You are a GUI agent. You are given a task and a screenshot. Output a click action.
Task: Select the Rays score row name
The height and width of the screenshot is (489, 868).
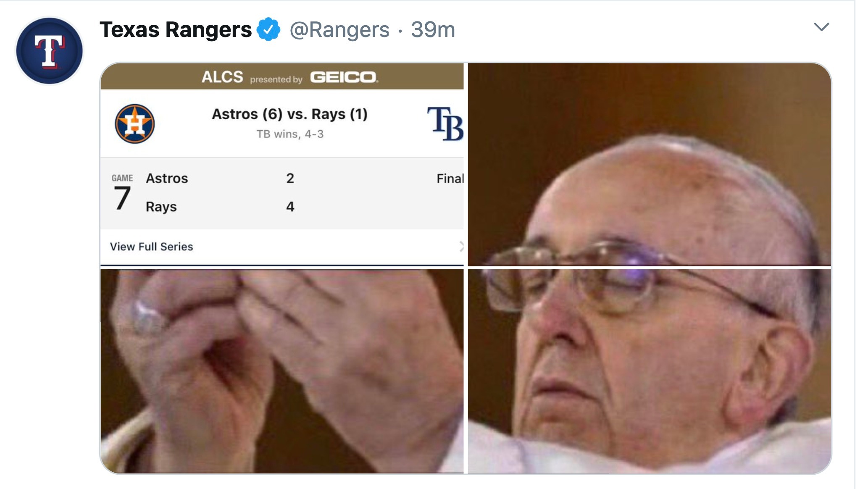[161, 207]
